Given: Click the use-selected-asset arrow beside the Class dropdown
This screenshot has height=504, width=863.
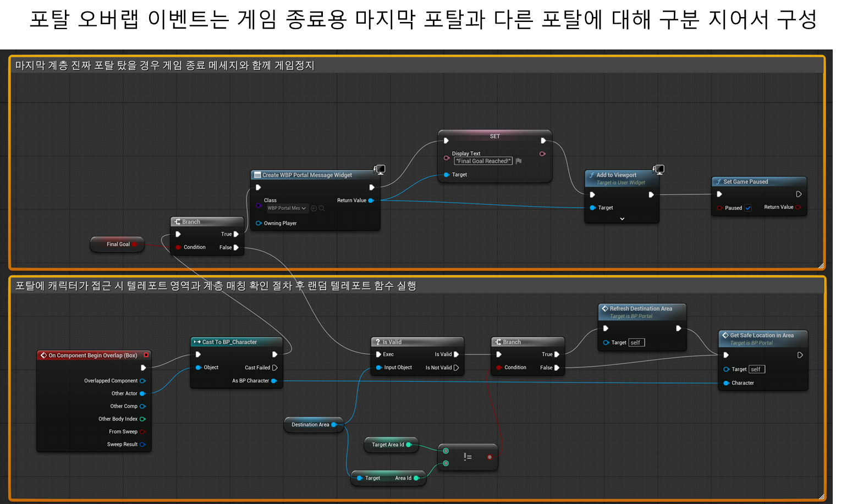Looking at the screenshot, I should pyautogui.click(x=314, y=208).
